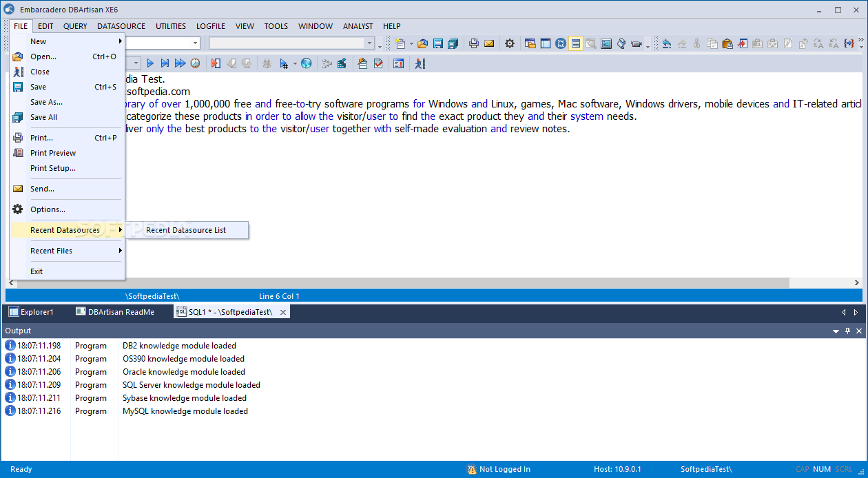The image size is (868, 478).
Task: Click the checkmark document icon
Action: (x=378, y=63)
